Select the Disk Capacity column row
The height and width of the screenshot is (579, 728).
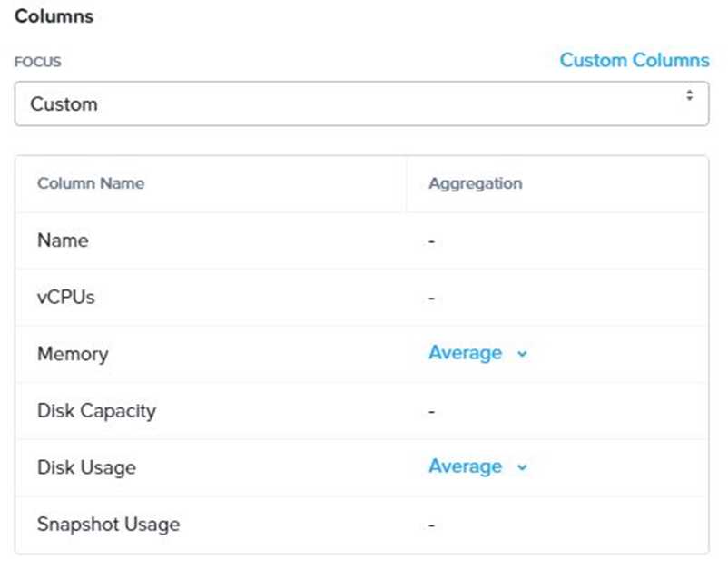[96, 411]
